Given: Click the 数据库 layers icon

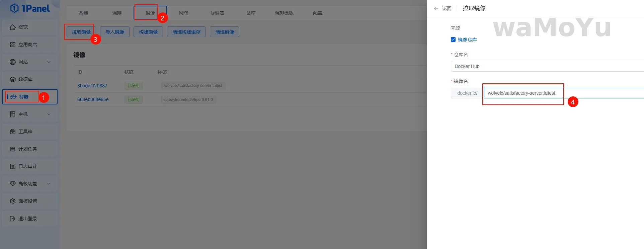Looking at the screenshot, I should 13,79.
